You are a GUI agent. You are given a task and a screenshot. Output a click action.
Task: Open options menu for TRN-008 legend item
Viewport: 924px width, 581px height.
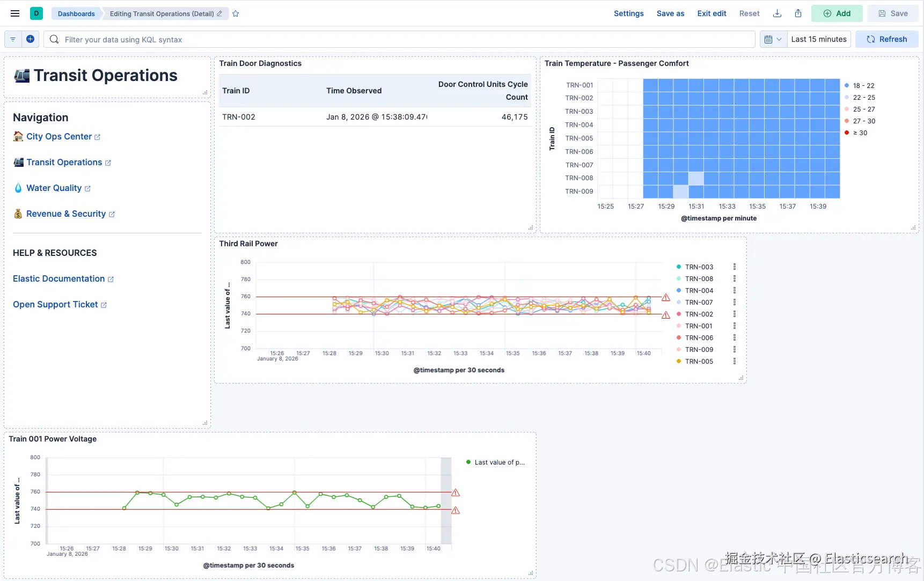[735, 279]
